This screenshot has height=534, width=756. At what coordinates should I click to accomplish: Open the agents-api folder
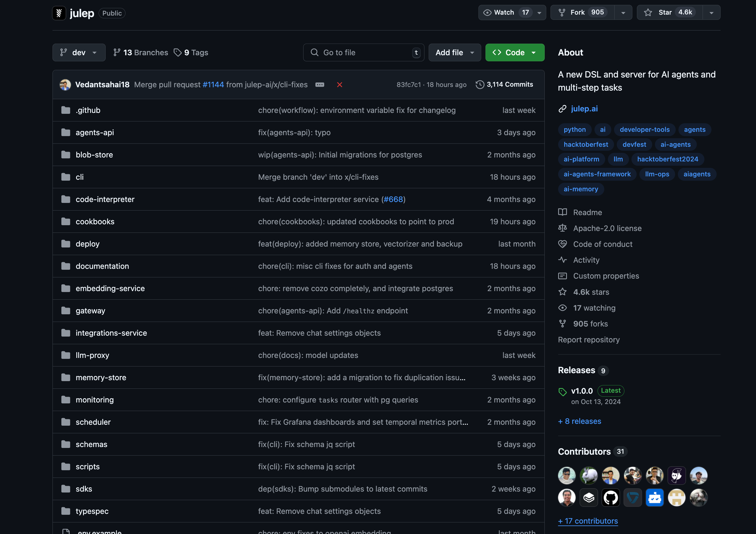tap(95, 133)
